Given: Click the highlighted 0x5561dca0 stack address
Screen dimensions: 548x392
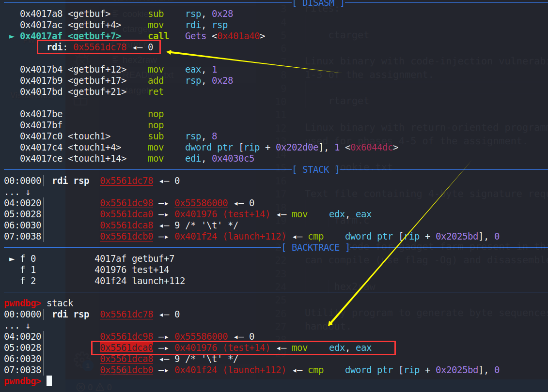Looking at the screenshot, I should click(126, 348).
